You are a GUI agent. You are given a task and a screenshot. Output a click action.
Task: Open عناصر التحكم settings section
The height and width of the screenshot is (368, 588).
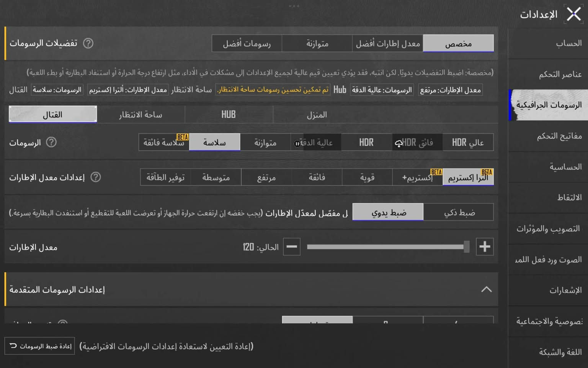pos(548,74)
